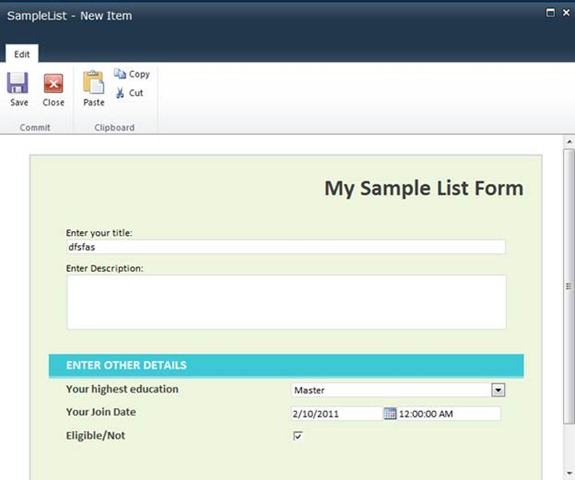Maximize the New Item dialog window

(550, 13)
